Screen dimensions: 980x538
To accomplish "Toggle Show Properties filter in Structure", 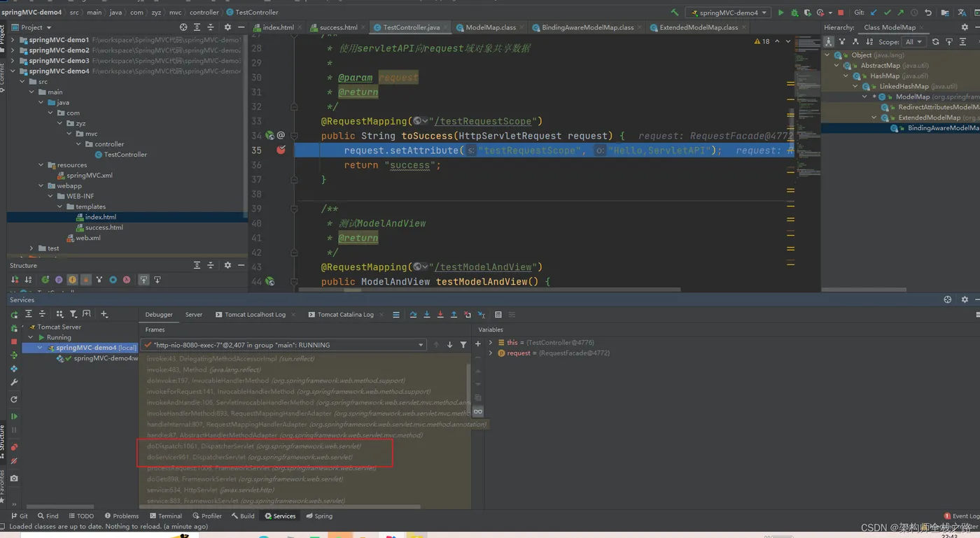I will [59, 280].
